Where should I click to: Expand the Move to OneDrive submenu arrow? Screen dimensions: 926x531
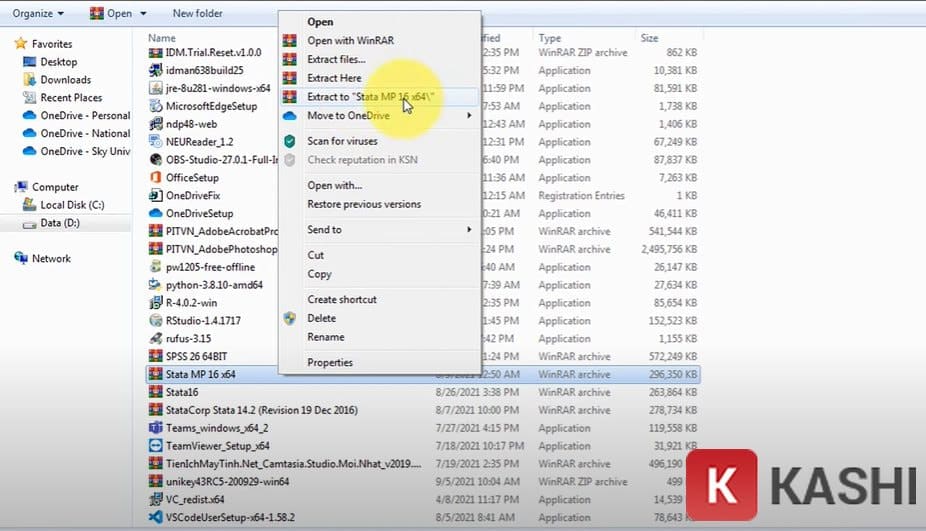(469, 115)
